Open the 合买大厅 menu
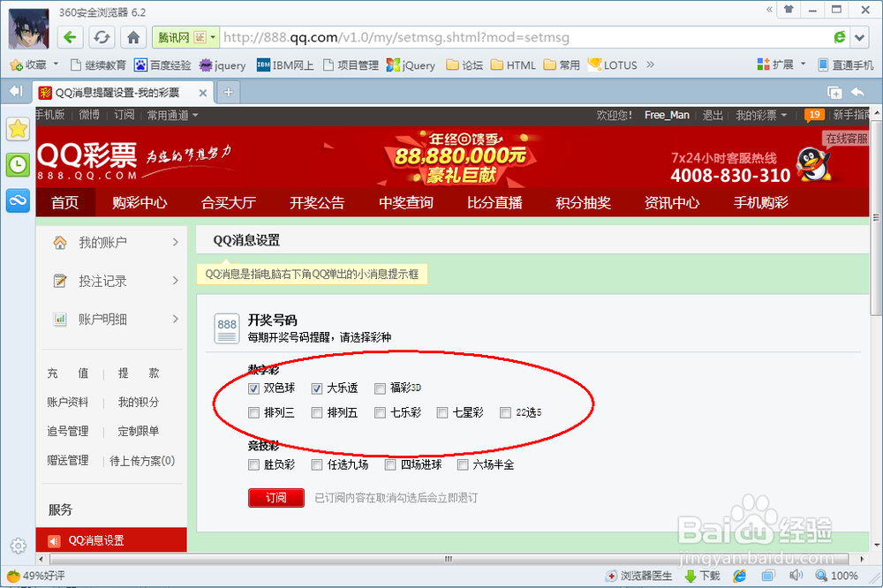Screen dimensions: 883x588 (228, 203)
